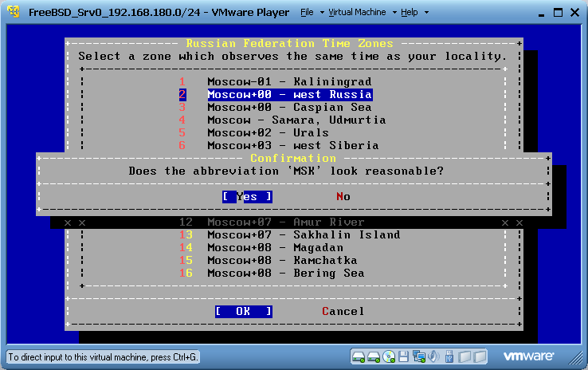The width and height of the screenshot is (588, 370).
Task: Click dropdown arrow next to Help
Action: coord(426,13)
